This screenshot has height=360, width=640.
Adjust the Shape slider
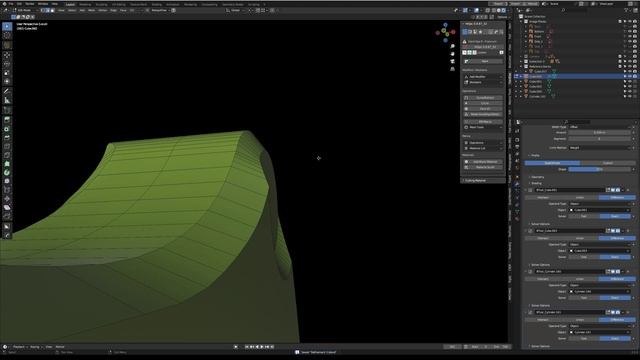(x=599, y=169)
